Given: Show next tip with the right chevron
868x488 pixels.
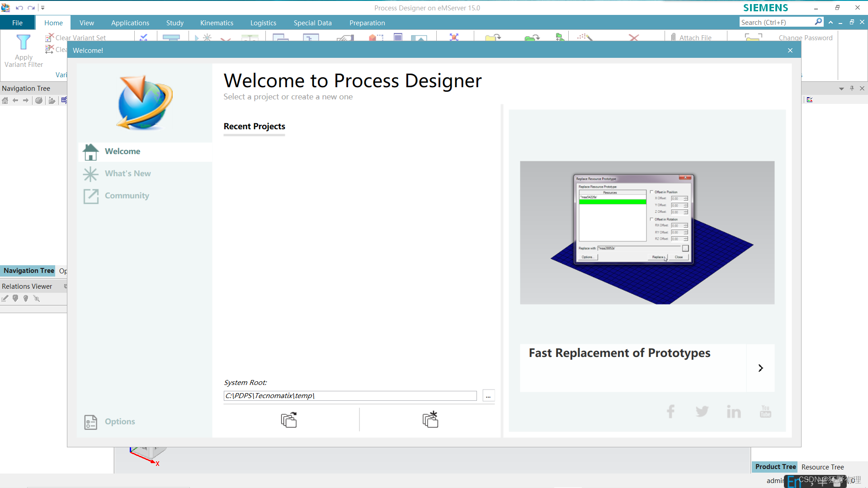Looking at the screenshot, I should click(x=760, y=368).
